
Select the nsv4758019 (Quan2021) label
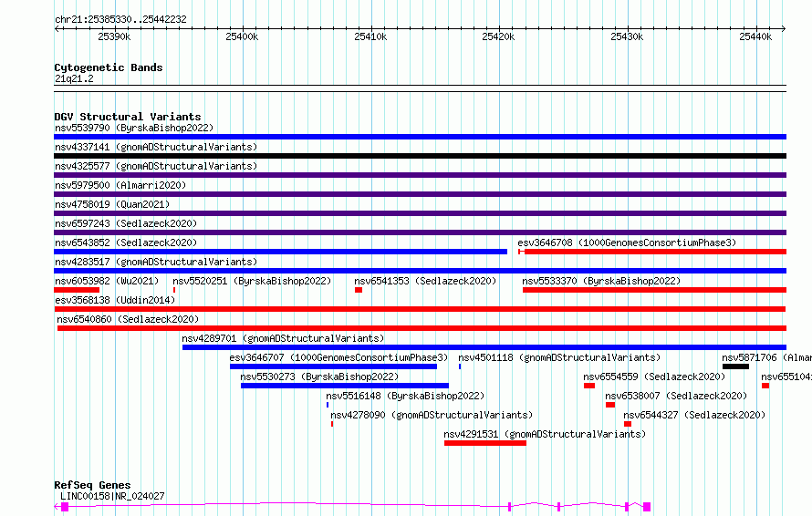112,204
